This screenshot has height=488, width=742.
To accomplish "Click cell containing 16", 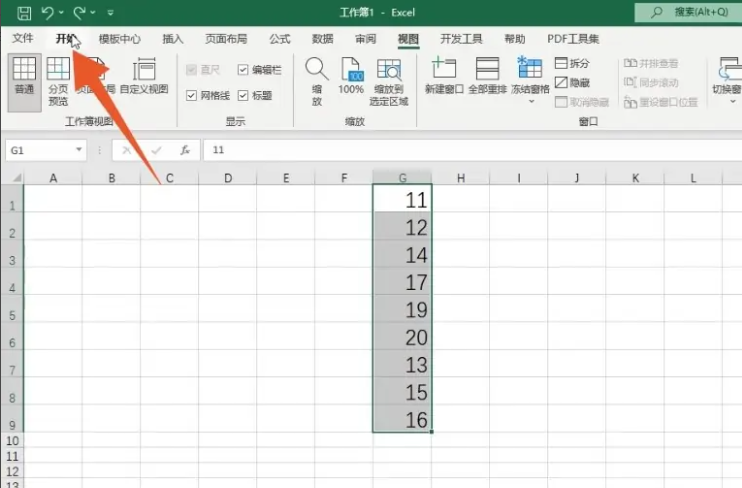I will point(402,418).
